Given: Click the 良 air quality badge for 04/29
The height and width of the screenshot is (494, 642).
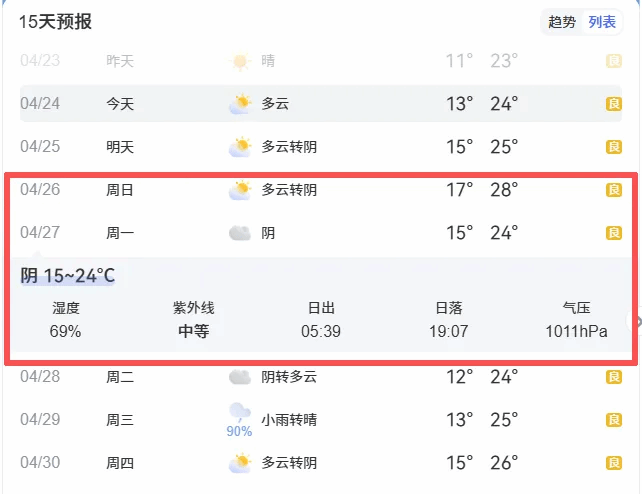Looking at the screenshot, I should tap(614, 420).
